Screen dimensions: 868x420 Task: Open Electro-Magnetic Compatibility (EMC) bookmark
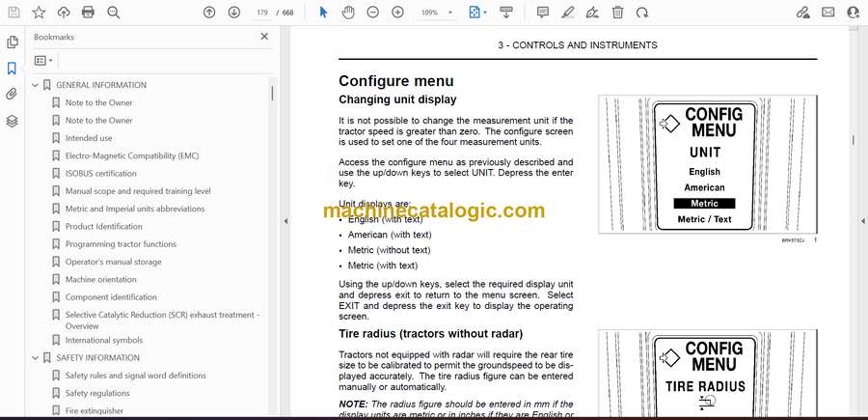132,155
